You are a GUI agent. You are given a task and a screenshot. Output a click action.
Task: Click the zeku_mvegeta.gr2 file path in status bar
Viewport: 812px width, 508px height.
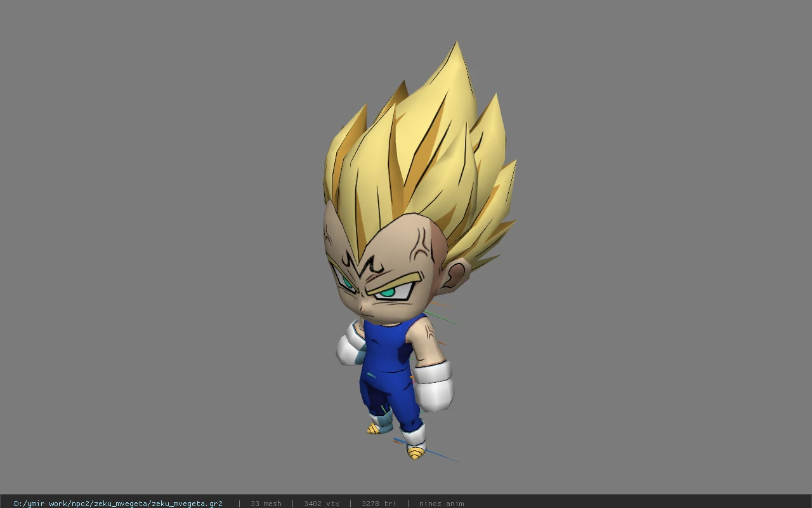118,504
